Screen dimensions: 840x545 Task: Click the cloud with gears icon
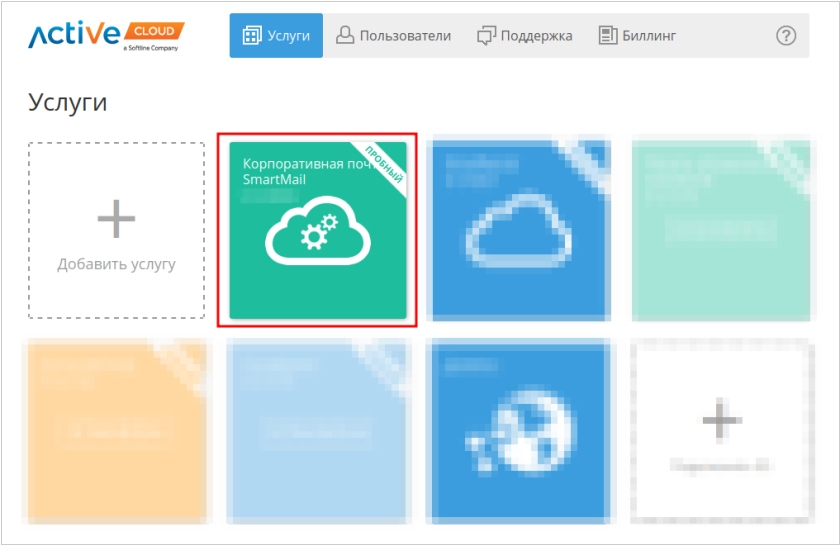(318, 231)
